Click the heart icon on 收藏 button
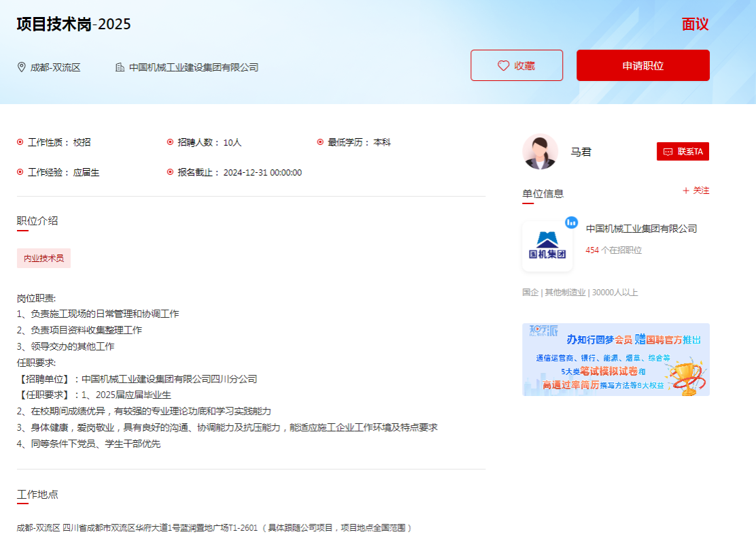Viewport: 756px width, 543px height. pyautogui.click(x=504, y=66)
